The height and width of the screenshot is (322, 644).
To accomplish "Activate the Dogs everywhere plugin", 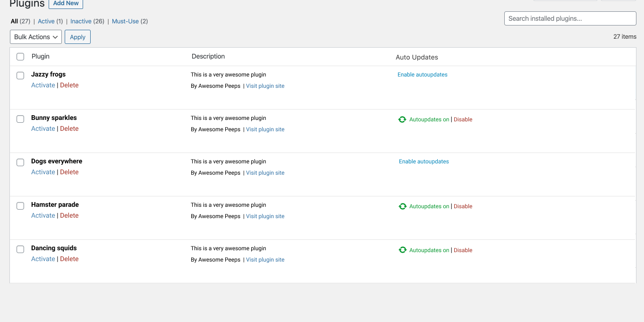I will point(43,172).
